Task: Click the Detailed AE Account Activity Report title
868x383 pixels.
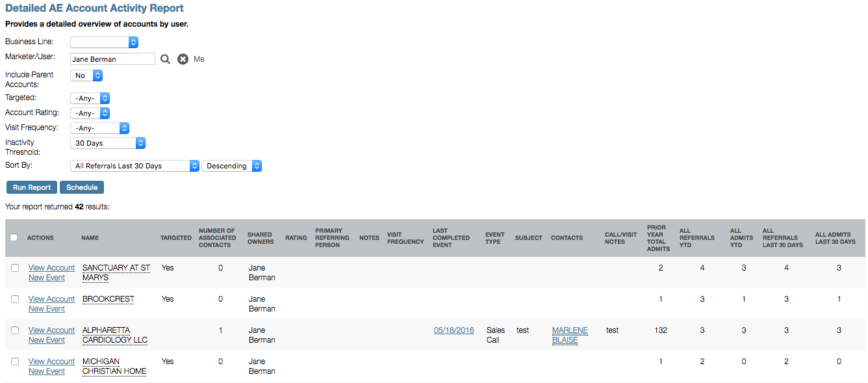Action: pyautogui.click(x=94, y=8)
